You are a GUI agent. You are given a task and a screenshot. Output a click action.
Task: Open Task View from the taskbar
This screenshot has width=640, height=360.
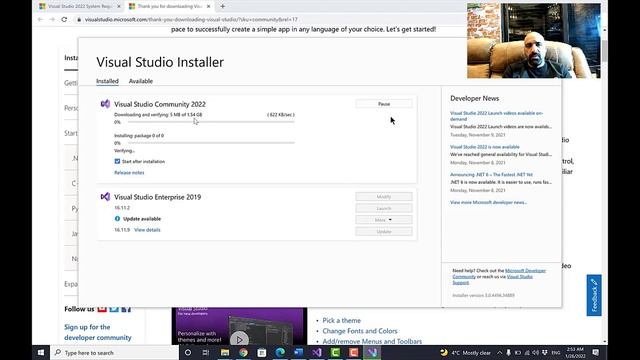[206, 353]
